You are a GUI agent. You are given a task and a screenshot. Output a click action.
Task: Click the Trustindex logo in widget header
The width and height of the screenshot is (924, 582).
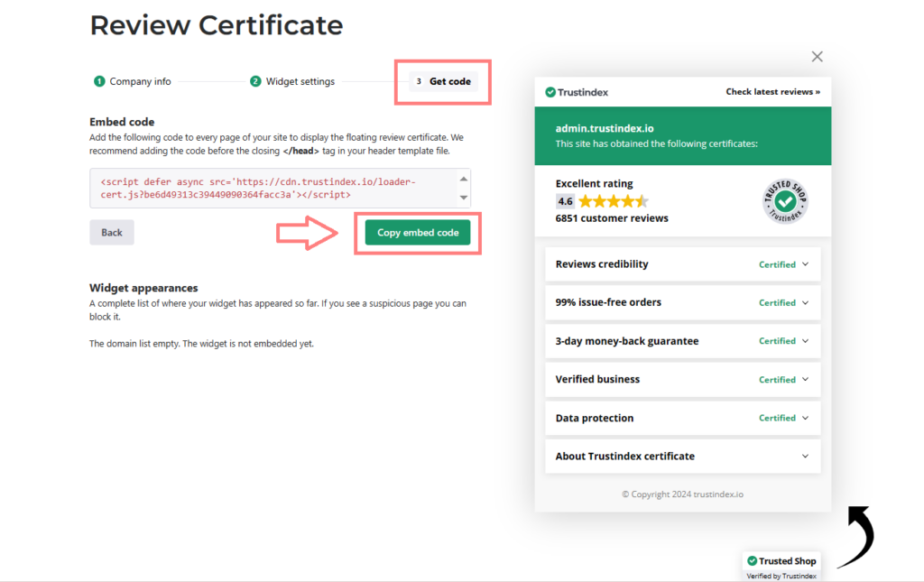point(576,92)
